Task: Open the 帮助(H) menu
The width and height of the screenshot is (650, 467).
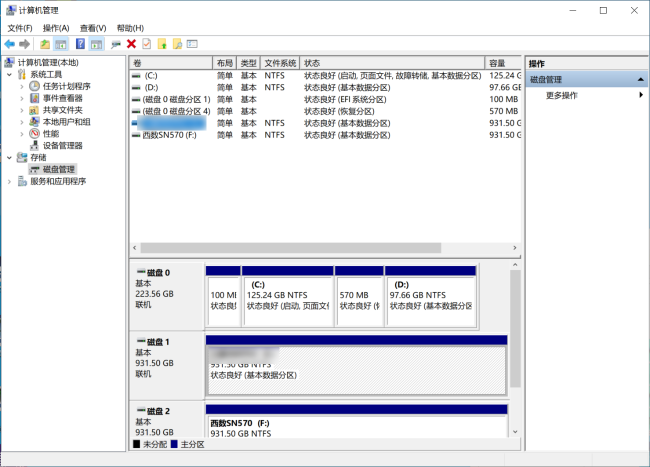Action: click(x=130, y=28)
